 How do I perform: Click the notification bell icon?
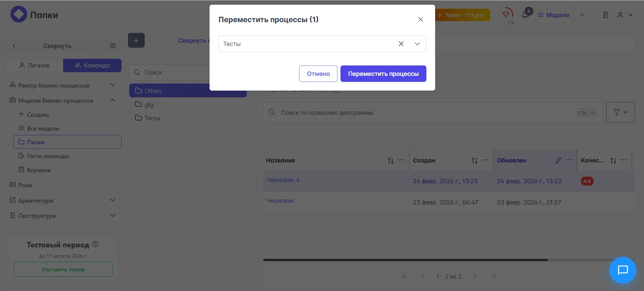pyautogui.click(x=525, y=15)
